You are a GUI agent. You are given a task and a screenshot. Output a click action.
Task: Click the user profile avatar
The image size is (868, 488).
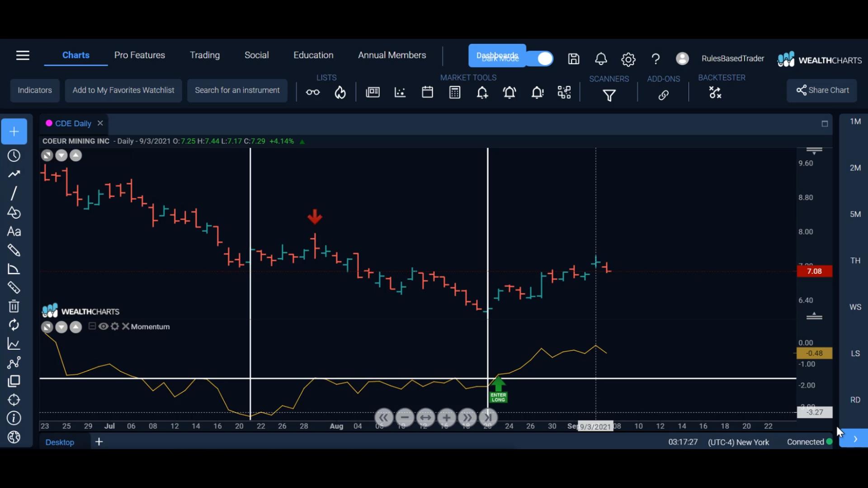682,58
